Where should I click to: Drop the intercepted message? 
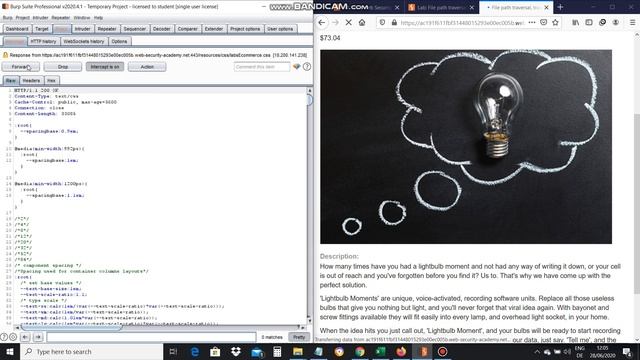pos(63,67)
